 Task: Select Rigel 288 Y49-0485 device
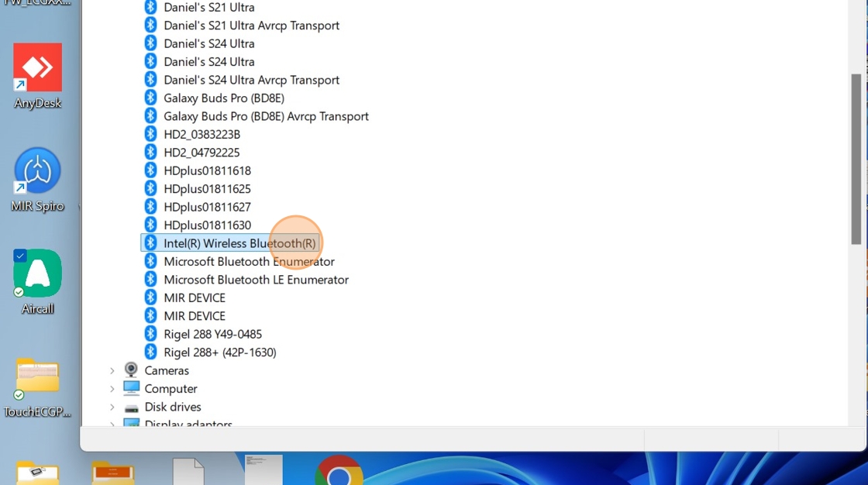[212, 335]
